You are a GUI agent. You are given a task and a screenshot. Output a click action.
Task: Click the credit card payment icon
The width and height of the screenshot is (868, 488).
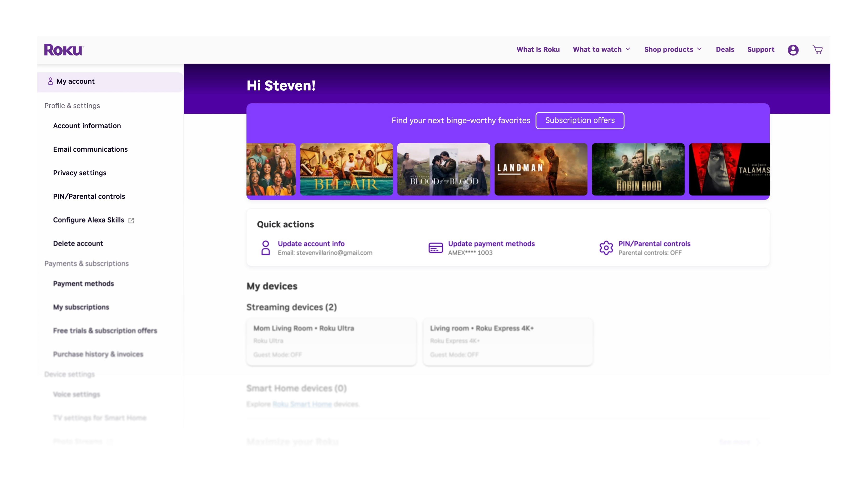435,248
